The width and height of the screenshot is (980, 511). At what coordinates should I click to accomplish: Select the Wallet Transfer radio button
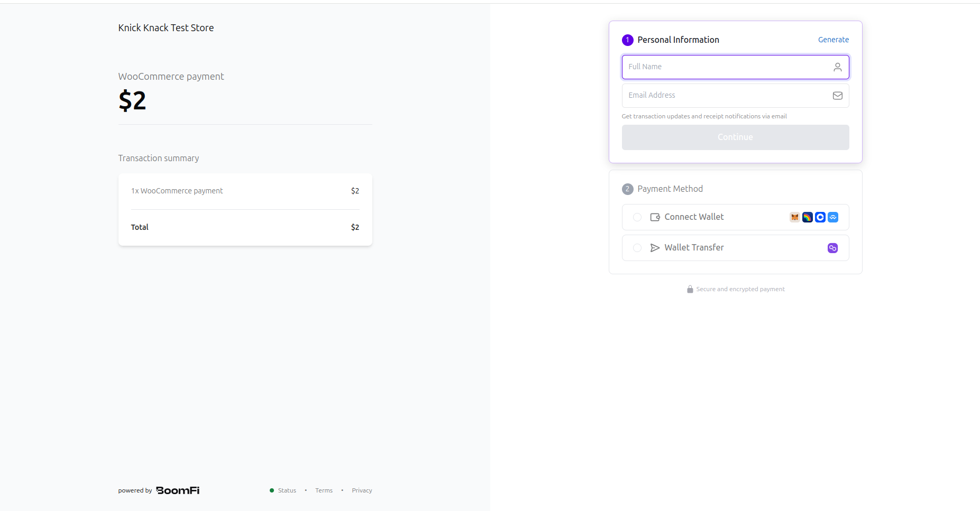click(637, 247)
